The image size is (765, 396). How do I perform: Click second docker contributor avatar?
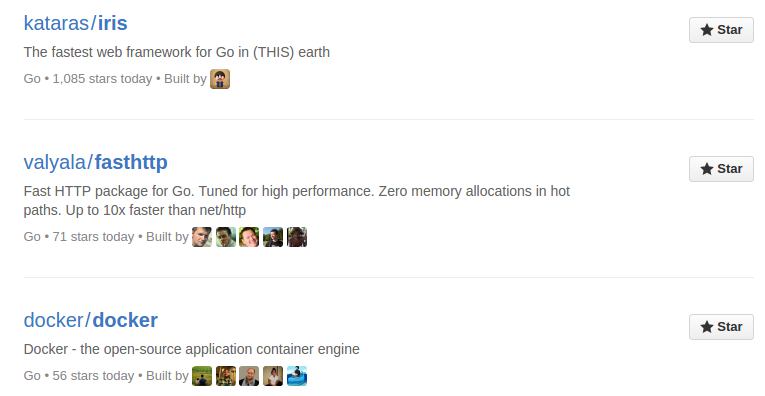pyautogui.click(x=226, y=376)
